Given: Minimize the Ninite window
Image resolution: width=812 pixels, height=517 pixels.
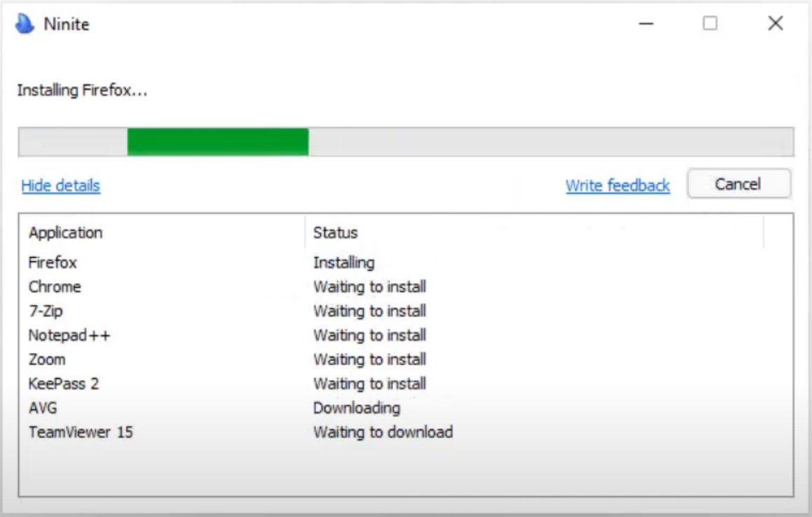Looking at the screenshot, I should [x=646, y=23].
